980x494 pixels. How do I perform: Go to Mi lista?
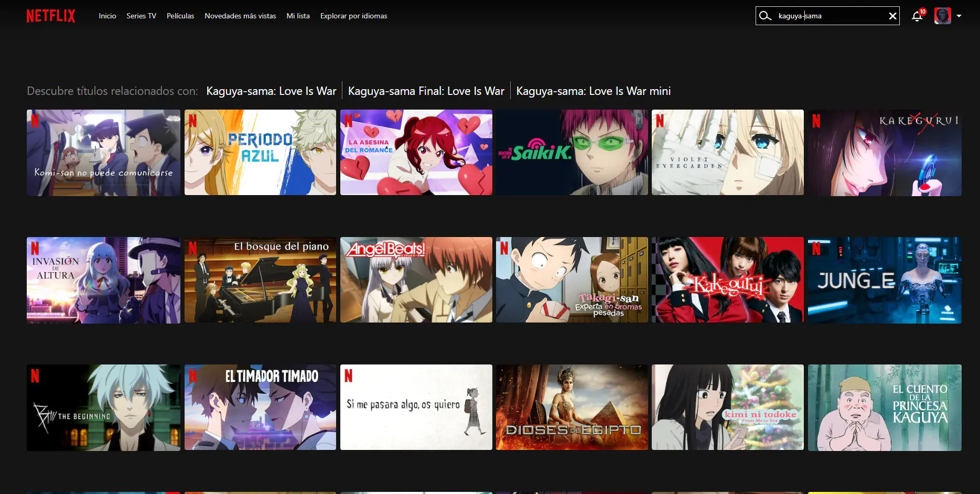298,16
